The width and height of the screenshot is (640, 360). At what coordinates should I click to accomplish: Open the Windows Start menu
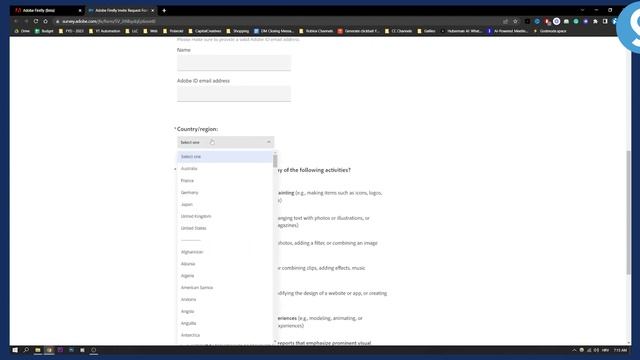(x=15, y=350)
